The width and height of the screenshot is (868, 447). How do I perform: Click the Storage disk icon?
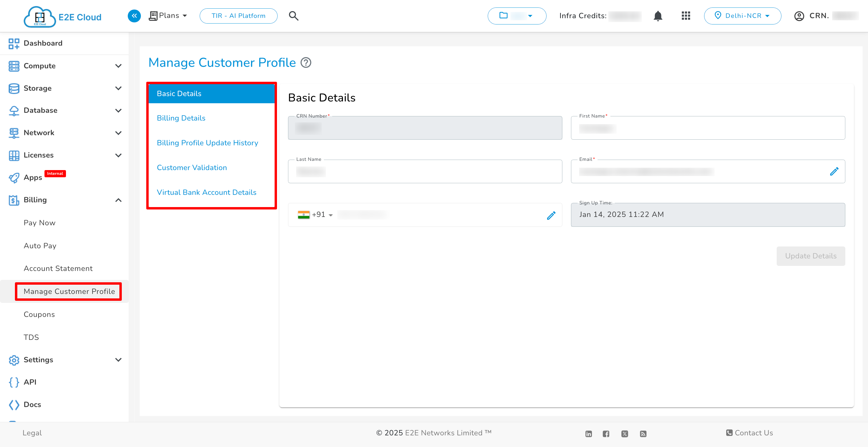14,88
